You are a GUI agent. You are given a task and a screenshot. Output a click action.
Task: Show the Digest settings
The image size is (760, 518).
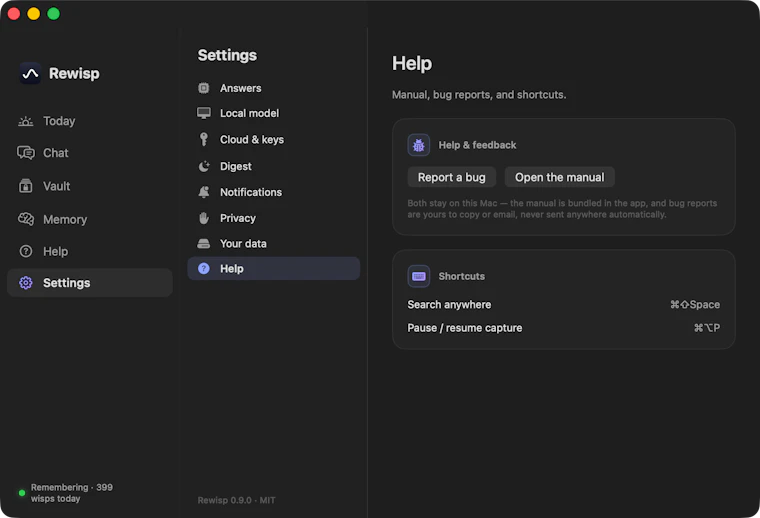coord(273,166)
